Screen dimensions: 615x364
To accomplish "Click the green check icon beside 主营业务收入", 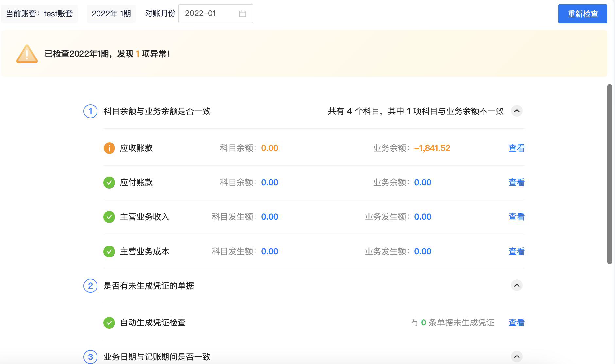I will pos(109,217).
